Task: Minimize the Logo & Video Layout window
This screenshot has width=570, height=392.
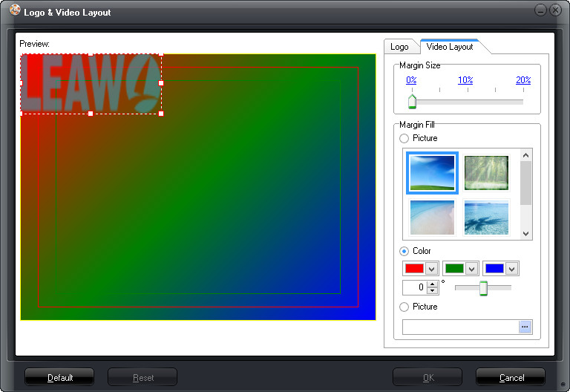Action: (541, 10)
